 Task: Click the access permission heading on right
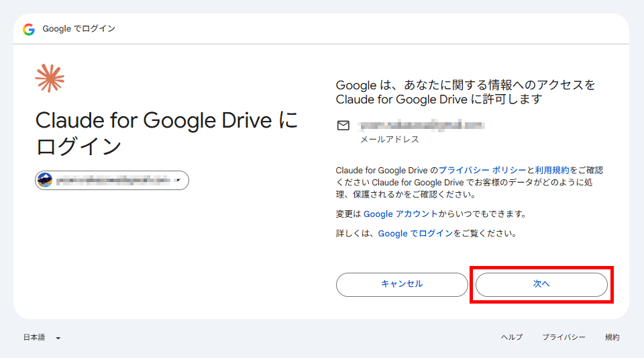tap(466, 92)
